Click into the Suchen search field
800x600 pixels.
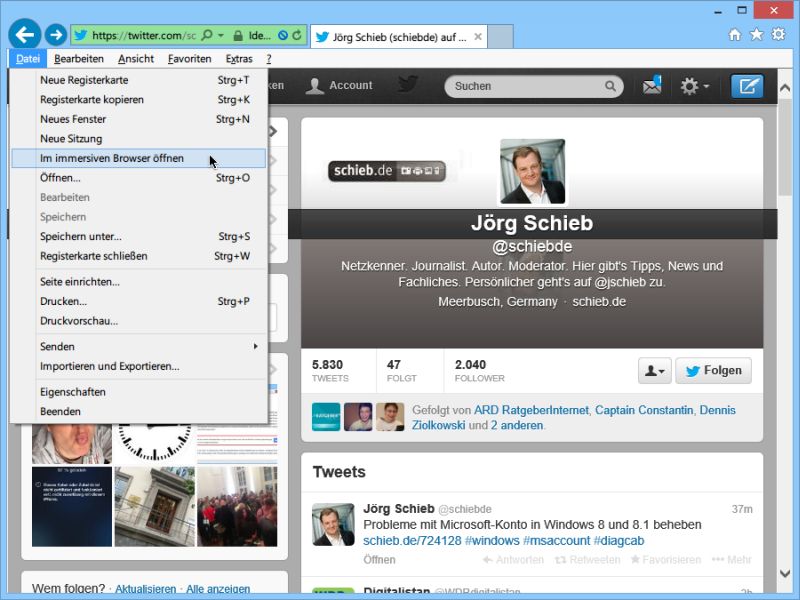[x=534, y=86]
